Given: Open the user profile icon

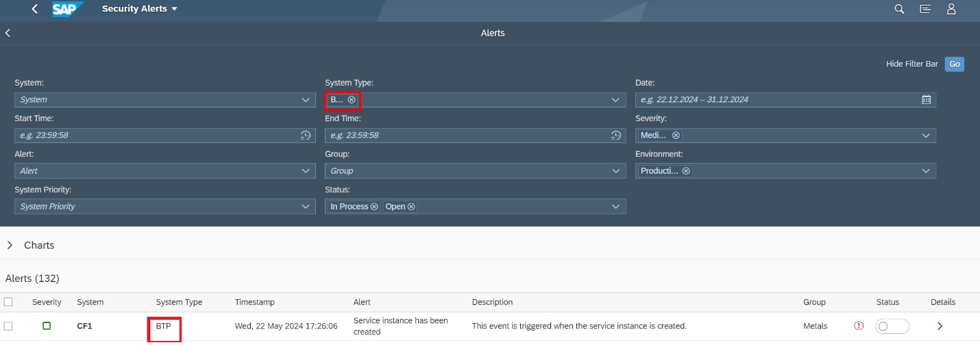Looking at the screenshot, I should tap(951, 10).
